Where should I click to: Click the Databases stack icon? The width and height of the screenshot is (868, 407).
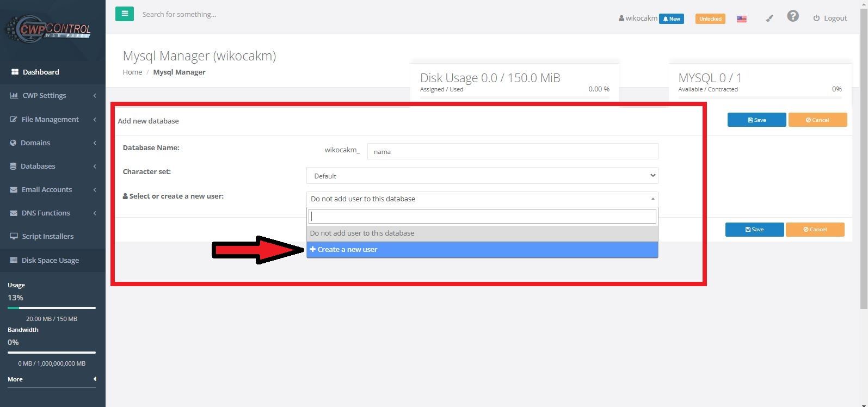[x=13, y=166]
